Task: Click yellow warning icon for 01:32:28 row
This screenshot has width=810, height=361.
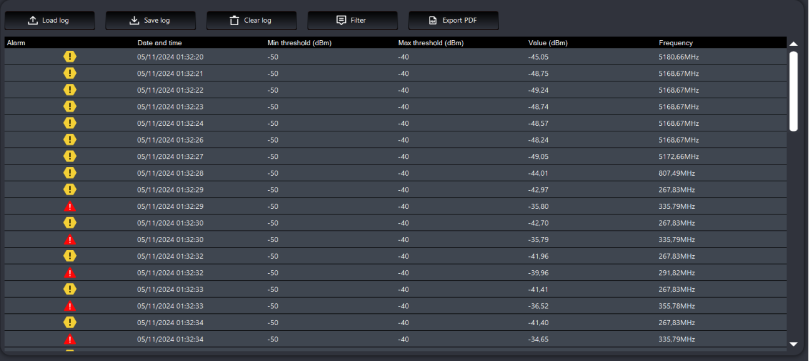Action: click(x=70, y=173)
